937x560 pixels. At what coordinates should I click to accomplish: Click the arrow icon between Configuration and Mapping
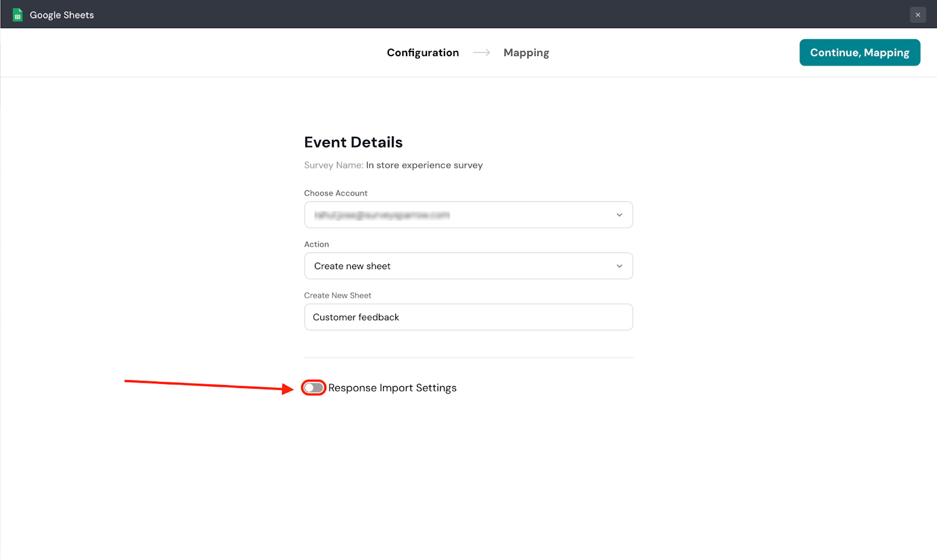click(481, 53)
